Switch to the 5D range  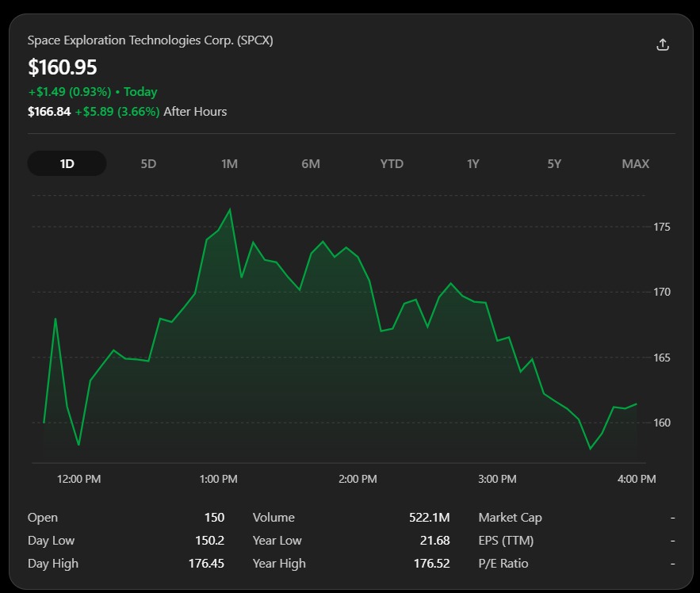pyautogui.click(x=148, y=163)
